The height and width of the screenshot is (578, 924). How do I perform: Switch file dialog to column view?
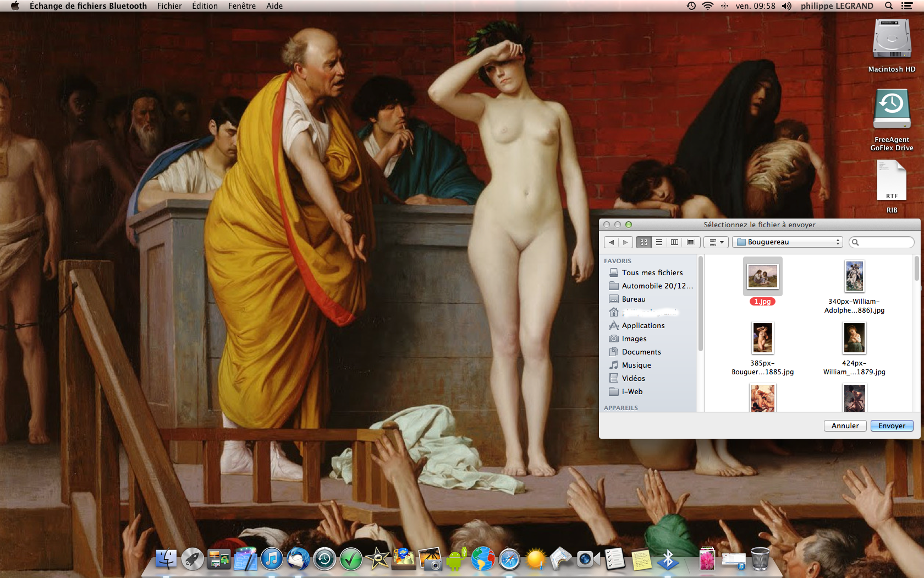[674, 242]
